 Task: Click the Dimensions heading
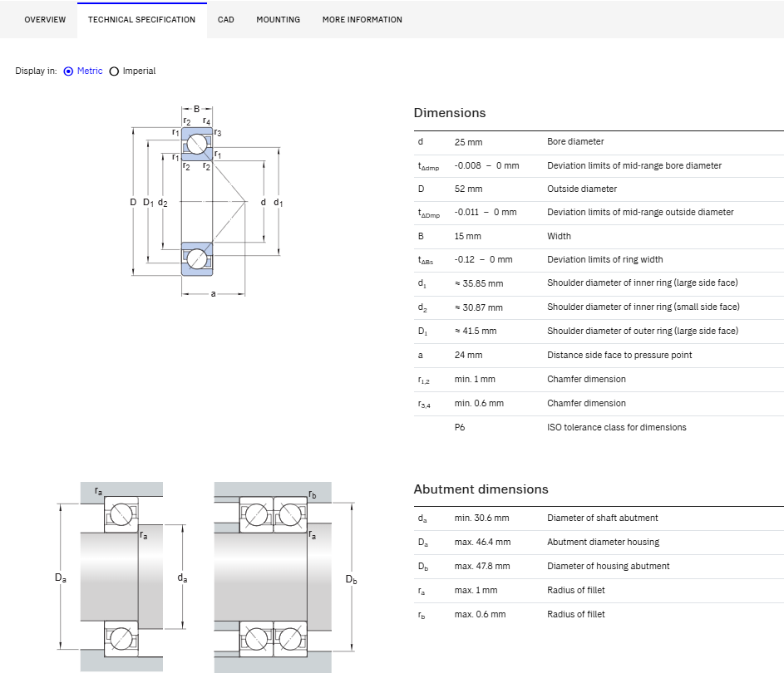pos(450,113)
